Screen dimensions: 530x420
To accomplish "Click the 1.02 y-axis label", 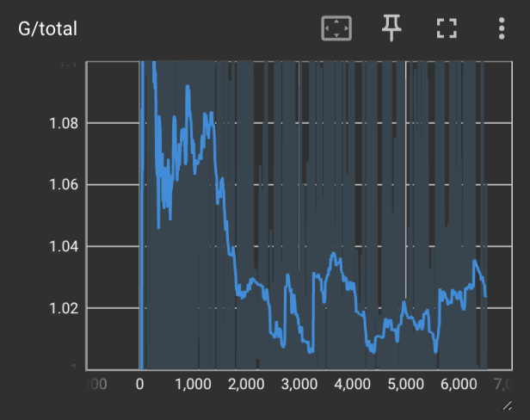I will pyautogui.click(x=64, y=308).
